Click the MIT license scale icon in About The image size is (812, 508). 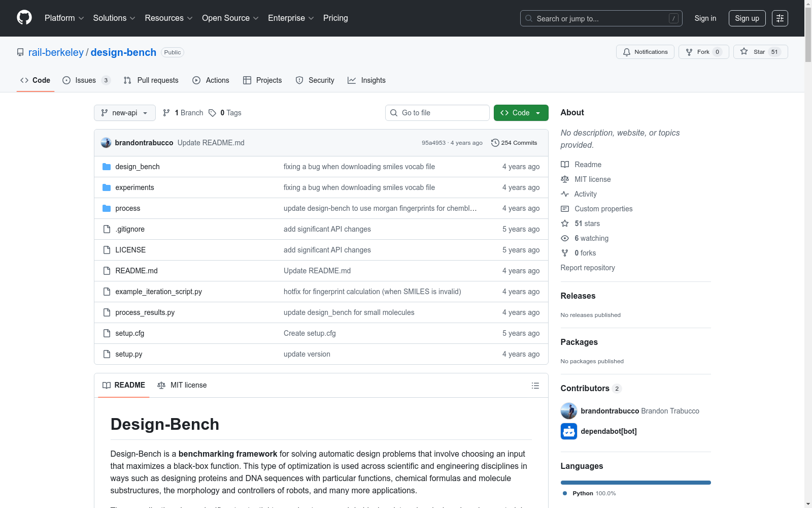pos(565,179)
